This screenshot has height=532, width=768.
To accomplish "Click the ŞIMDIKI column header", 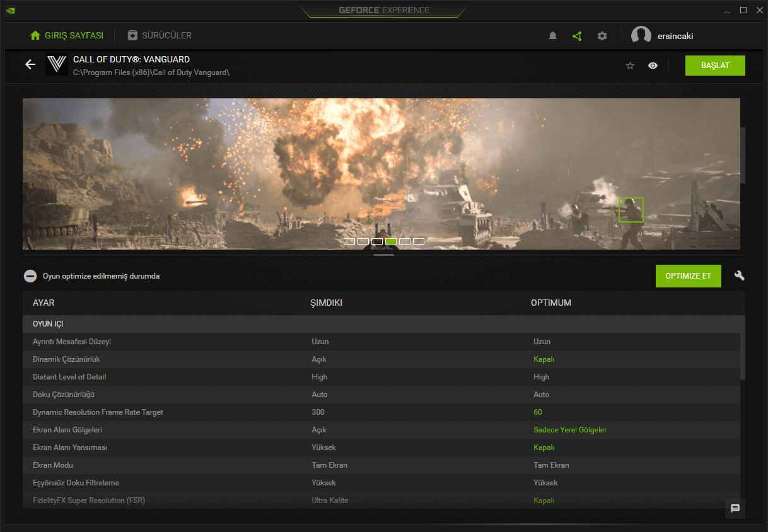I will tap(326, 303).
